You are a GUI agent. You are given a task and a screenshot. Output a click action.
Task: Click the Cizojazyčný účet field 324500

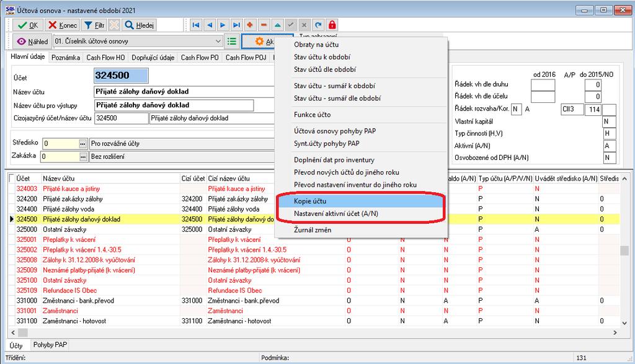pyautogui.click(x=121, y=118)
